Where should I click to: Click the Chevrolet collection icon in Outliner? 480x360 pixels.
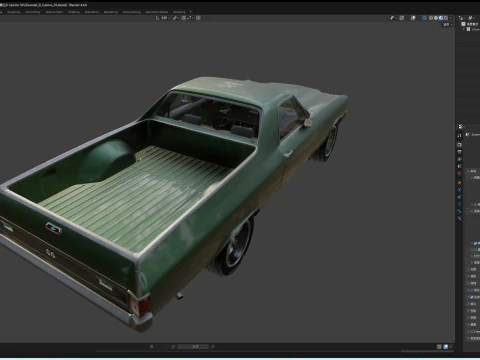pyautogui.click(x=468, y=29)
